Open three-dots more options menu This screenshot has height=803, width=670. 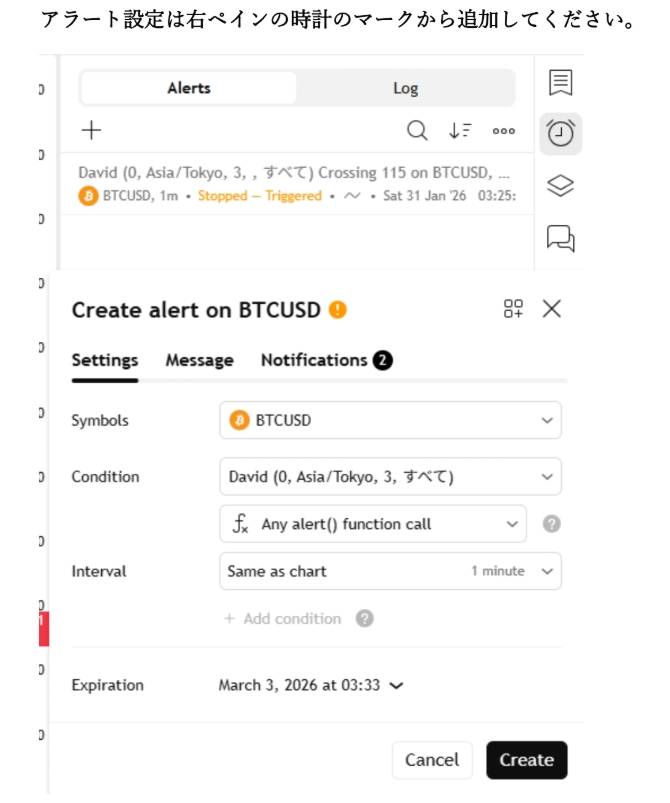click(x=504, y=130)
